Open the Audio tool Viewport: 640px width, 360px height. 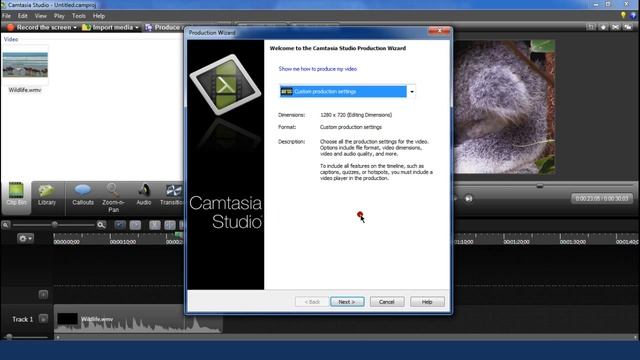[x=144, y=194]
